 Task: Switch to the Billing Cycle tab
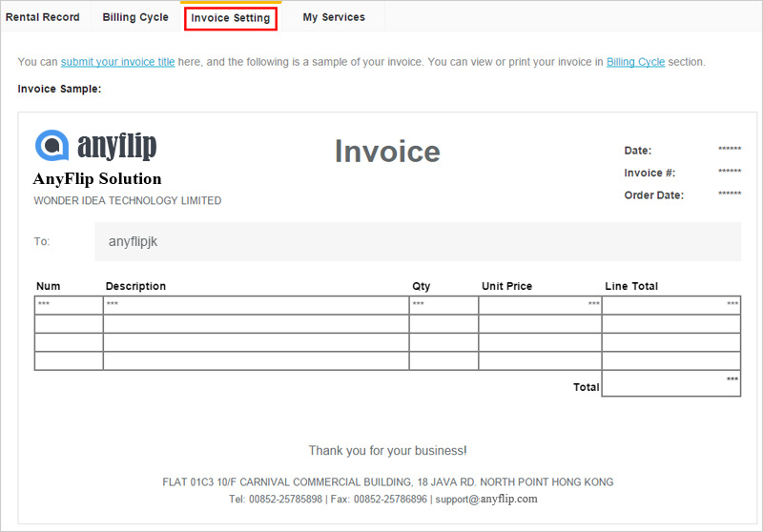pos(135,17)
